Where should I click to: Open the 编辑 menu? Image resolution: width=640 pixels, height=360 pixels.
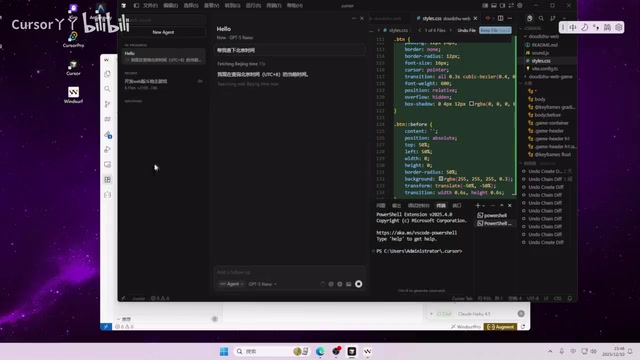tap(171, 6)
